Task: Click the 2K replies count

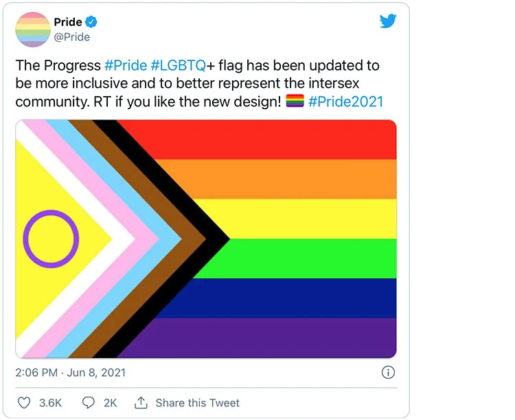Action: tap(110, 403)
